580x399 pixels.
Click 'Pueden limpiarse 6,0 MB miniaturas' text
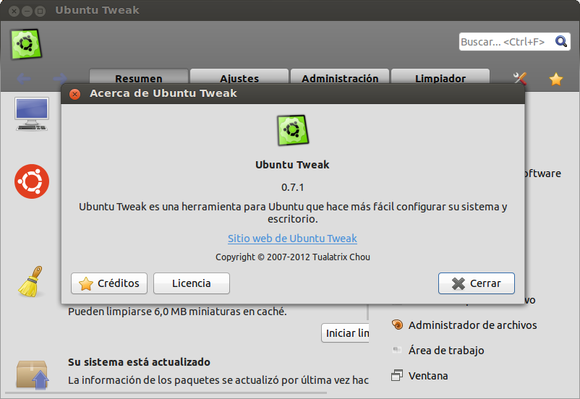(177, 311)
